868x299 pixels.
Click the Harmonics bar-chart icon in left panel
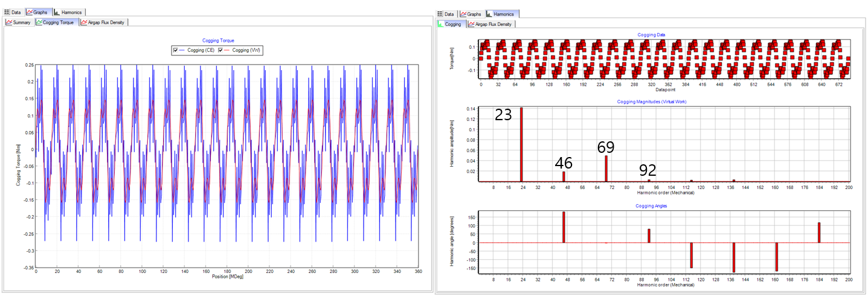(57, 12)
